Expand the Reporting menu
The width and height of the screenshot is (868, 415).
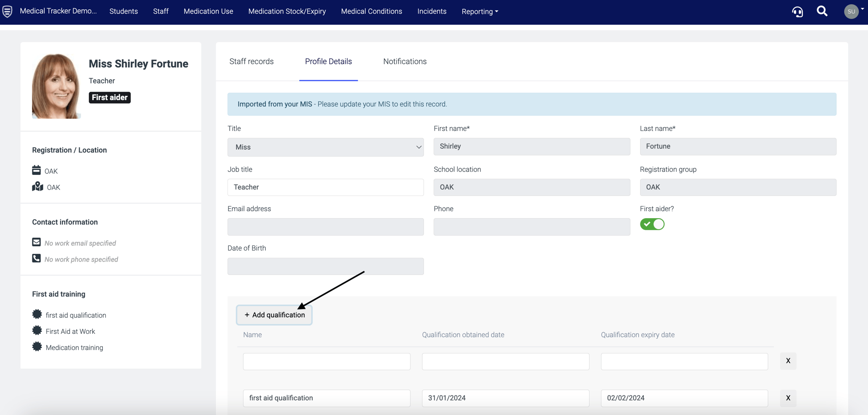click(x=480, y=11)
